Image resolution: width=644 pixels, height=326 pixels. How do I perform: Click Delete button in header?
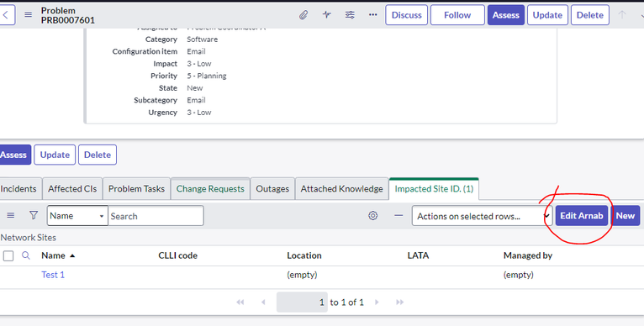590,15
